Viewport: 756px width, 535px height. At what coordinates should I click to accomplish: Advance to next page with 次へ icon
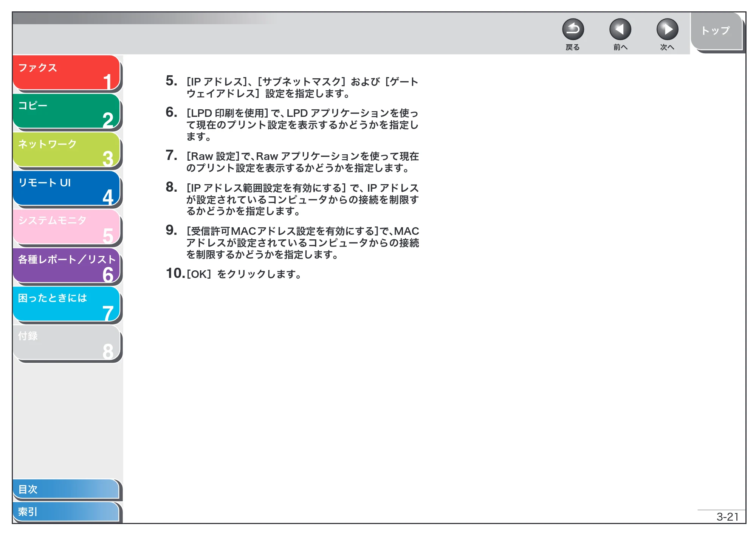coord(667,29)
